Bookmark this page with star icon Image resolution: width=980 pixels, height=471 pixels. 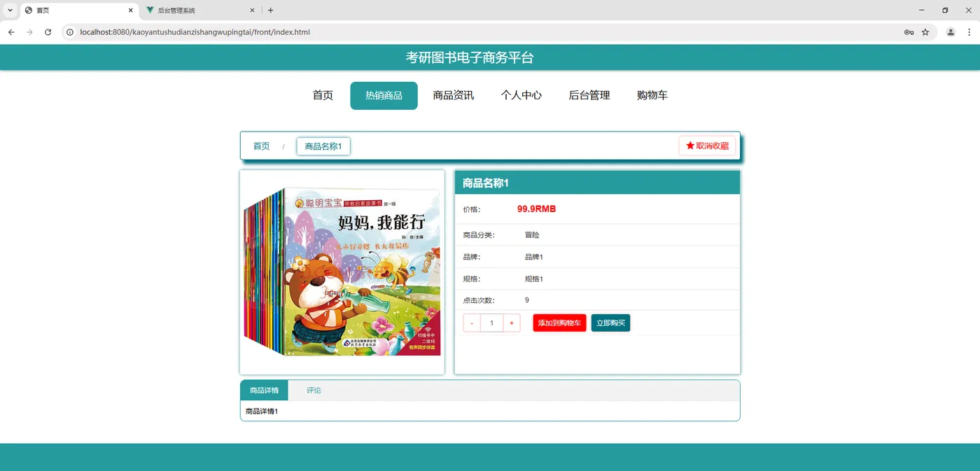925,32
